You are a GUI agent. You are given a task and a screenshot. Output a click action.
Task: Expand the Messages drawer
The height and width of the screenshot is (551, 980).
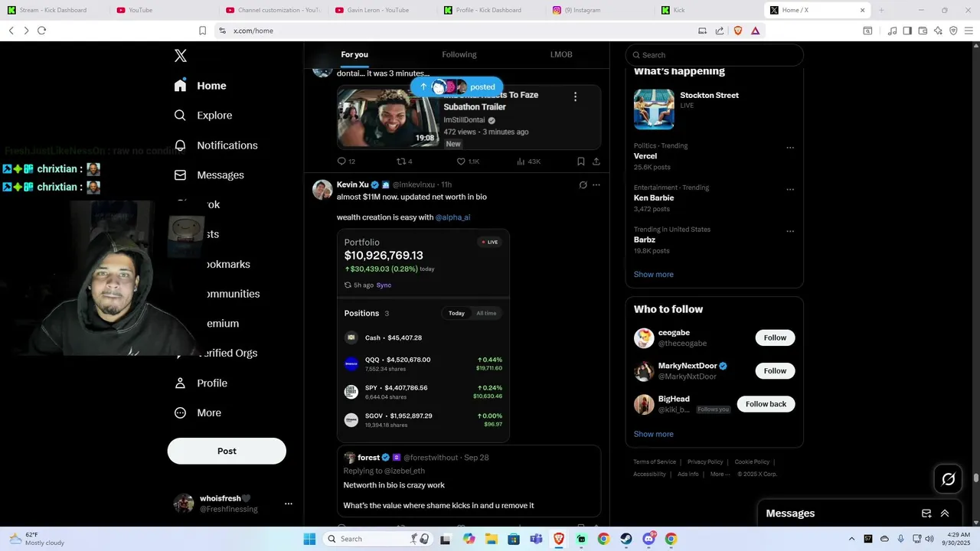coord(945,514)
